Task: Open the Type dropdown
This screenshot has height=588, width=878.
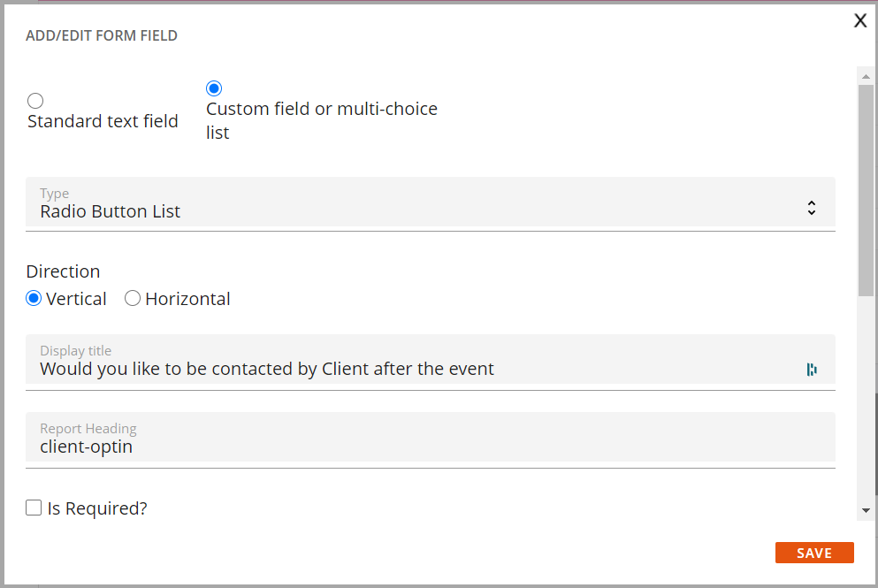Action: 431,203
